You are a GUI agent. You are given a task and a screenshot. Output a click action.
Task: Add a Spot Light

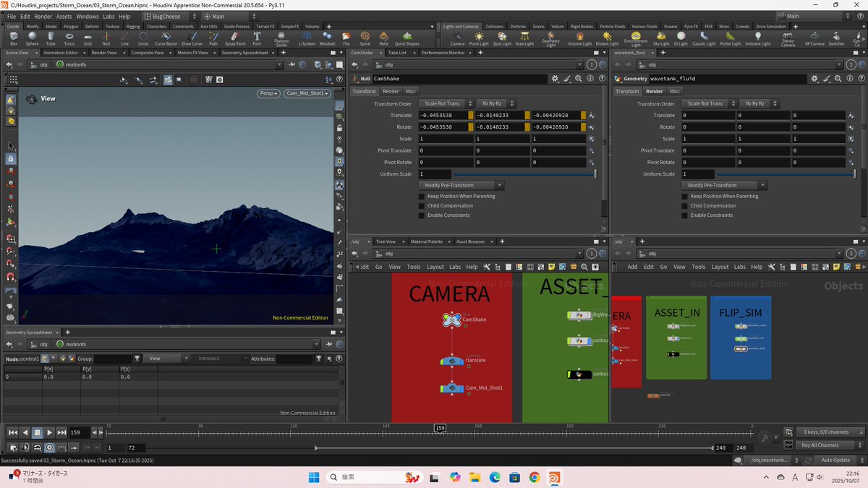pyautogui.click(x=502, y=38)
